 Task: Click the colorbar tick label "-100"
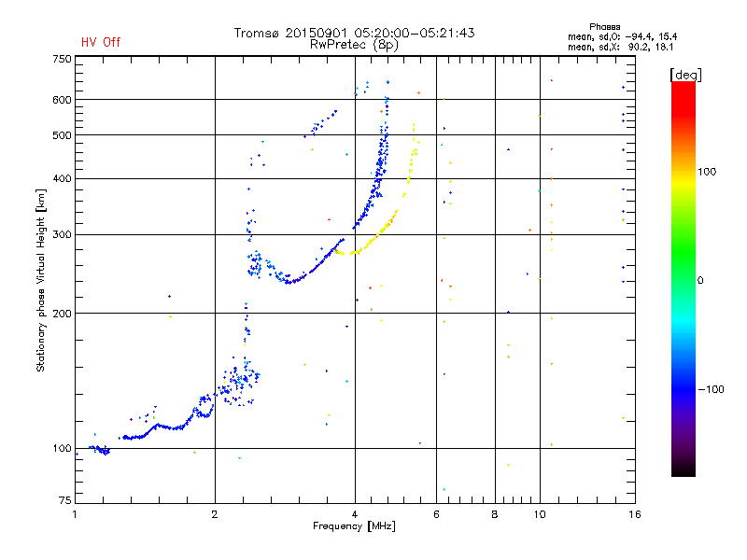point(711,389)
